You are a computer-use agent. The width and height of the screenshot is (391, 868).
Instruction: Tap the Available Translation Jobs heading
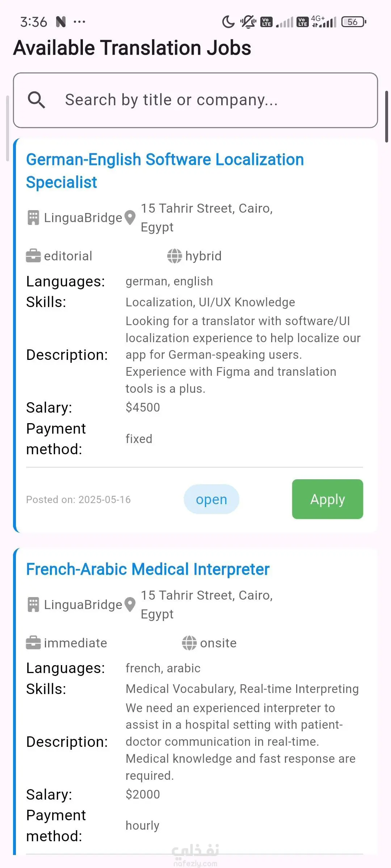pos(132,48)
